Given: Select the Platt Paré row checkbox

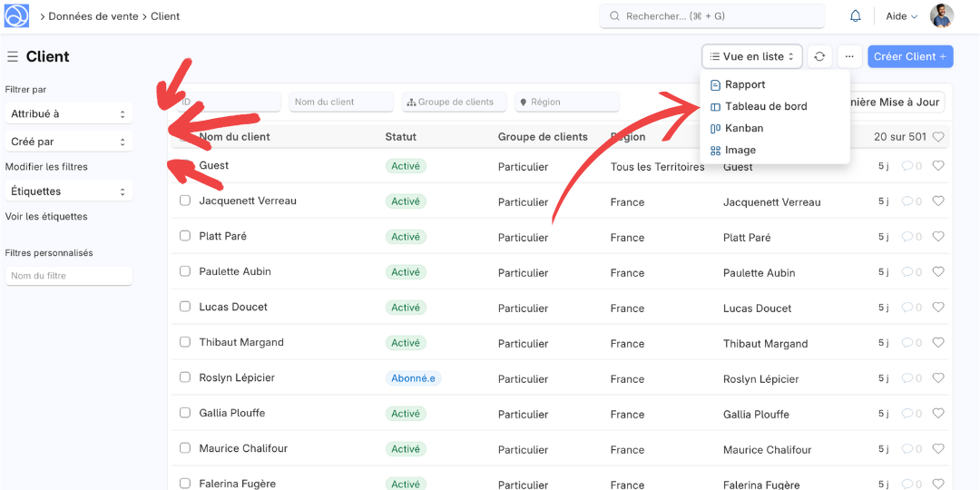Looking at the screenshot, I should [x=185, y=236].
